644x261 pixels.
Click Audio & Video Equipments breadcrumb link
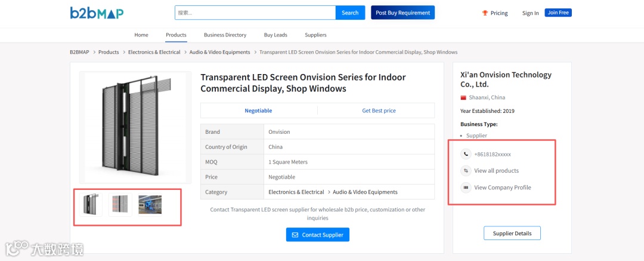pyautogui.click(x=219, y=53)
